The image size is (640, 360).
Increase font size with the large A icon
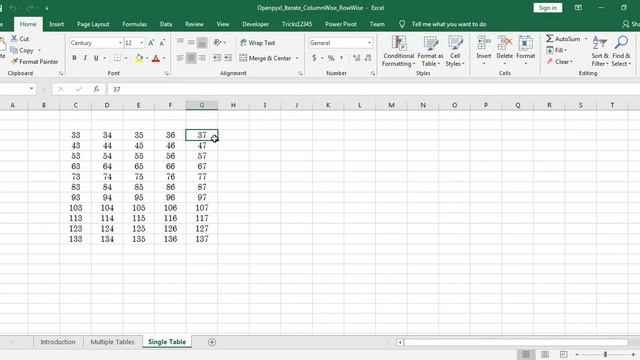coord(151,43)
